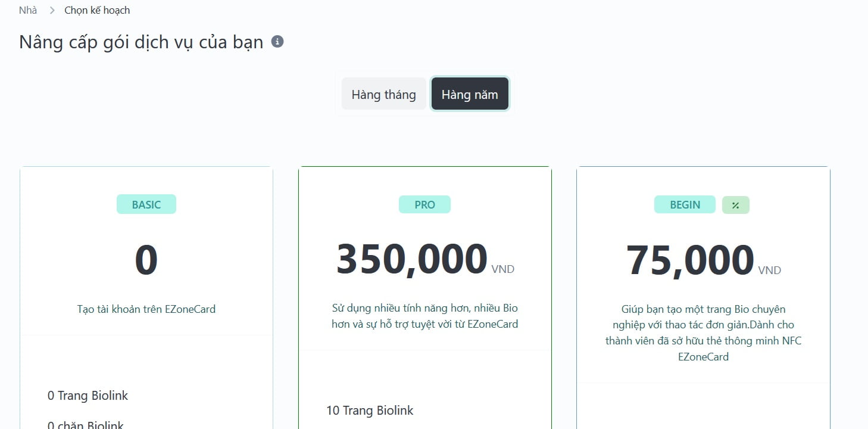Click the 350,000 price on the PRO plan
Image resolution: width=868 pixels, height=429 pixels.
tap(412, 260)
